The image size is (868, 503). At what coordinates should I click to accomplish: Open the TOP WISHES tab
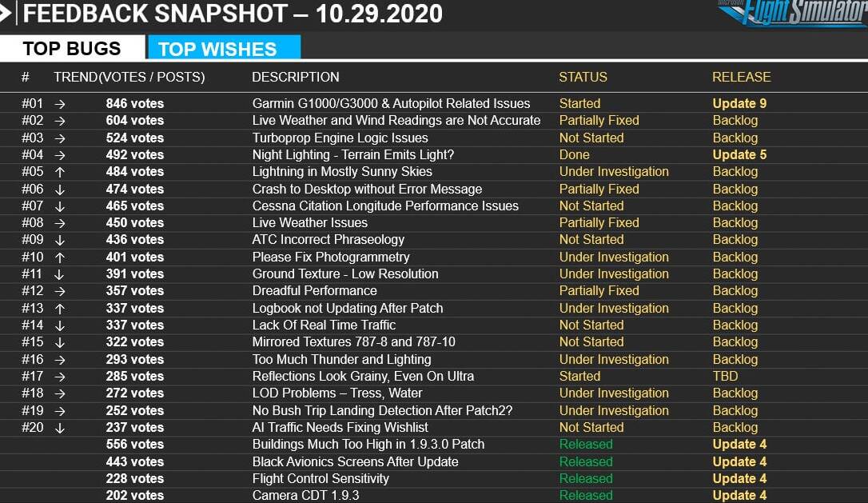224,48
